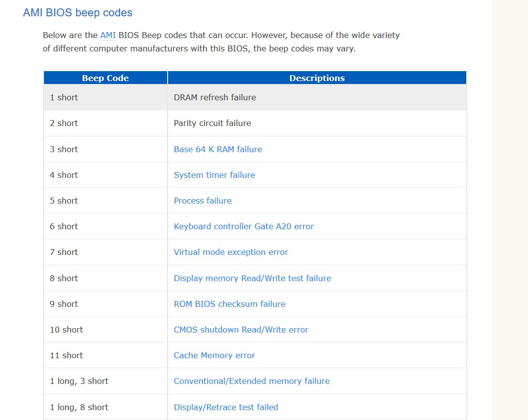
Task: Click the Beep Code column header
Action: (105, 78)
